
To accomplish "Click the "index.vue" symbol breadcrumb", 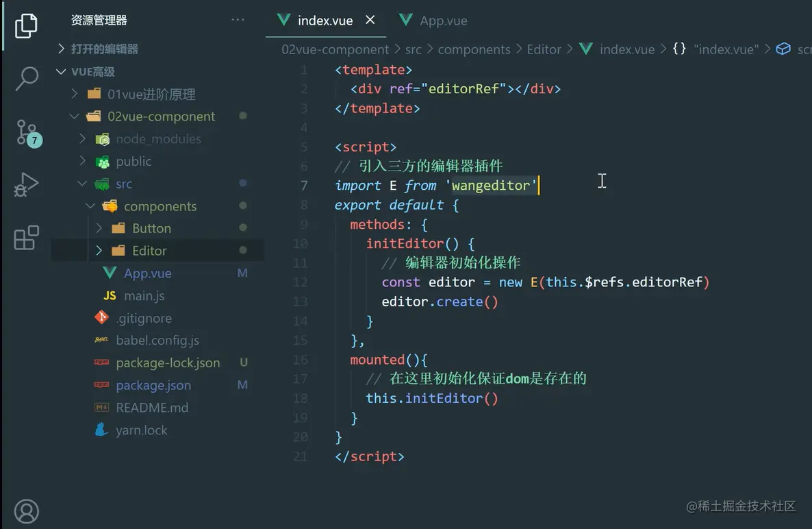I will pos(726,49).
